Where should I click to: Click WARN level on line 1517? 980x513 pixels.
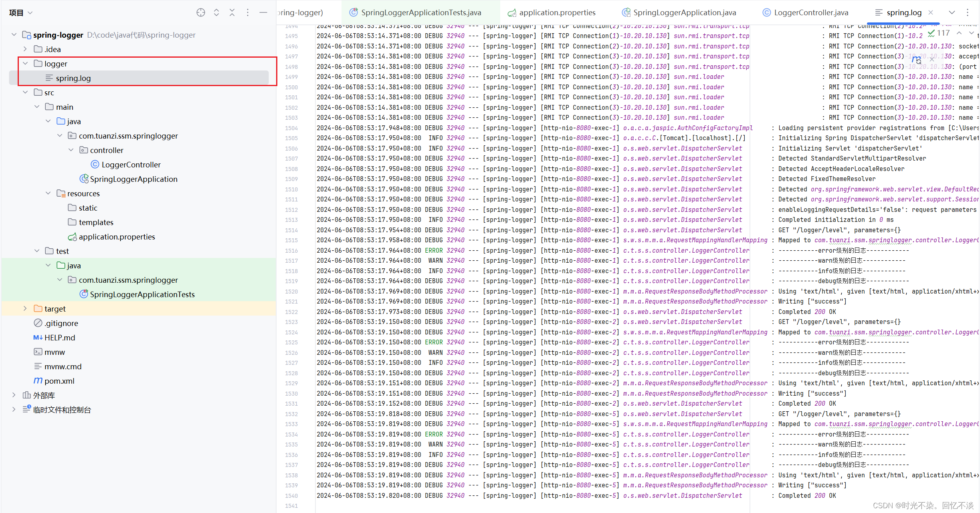435,261
